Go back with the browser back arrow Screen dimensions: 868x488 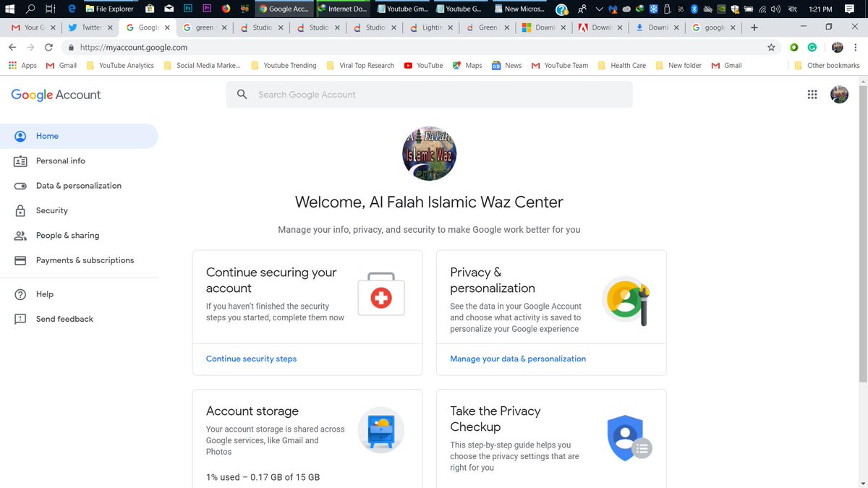[12, 47]
